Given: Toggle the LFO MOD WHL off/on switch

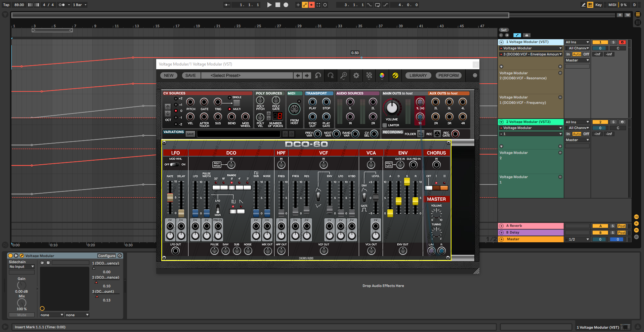Looking at the screenshot, I should pyautogui.click(x=175, y=165).
